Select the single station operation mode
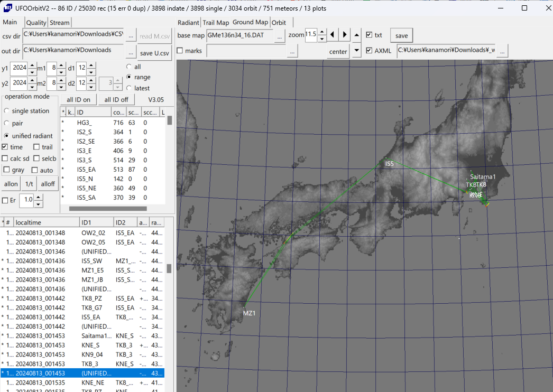Viewport: 553px width, 392px height. (6, 111)
